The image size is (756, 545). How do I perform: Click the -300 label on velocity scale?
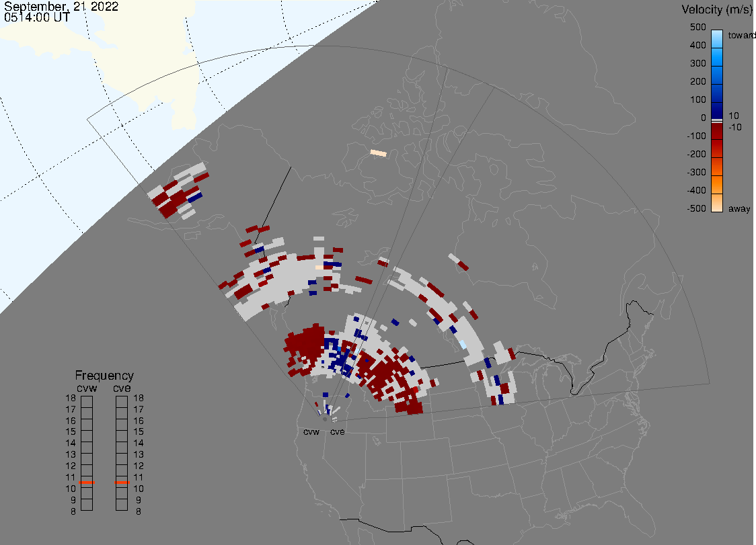pos(696,173)
